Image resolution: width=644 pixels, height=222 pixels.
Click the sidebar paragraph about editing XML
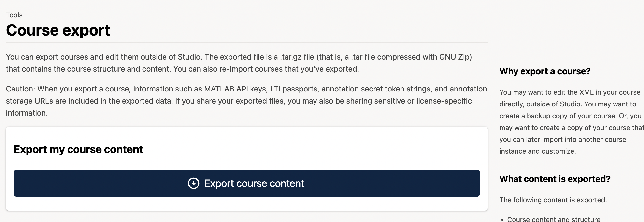tap(570, 122)
